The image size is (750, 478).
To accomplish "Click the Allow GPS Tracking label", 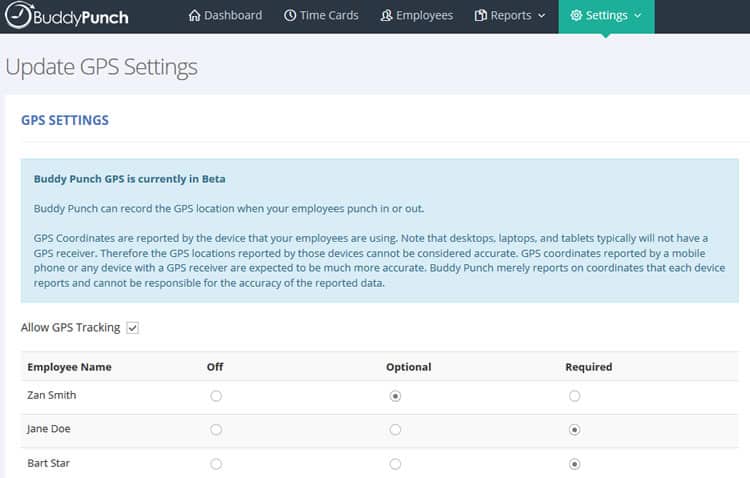I will tap(70, 328).
